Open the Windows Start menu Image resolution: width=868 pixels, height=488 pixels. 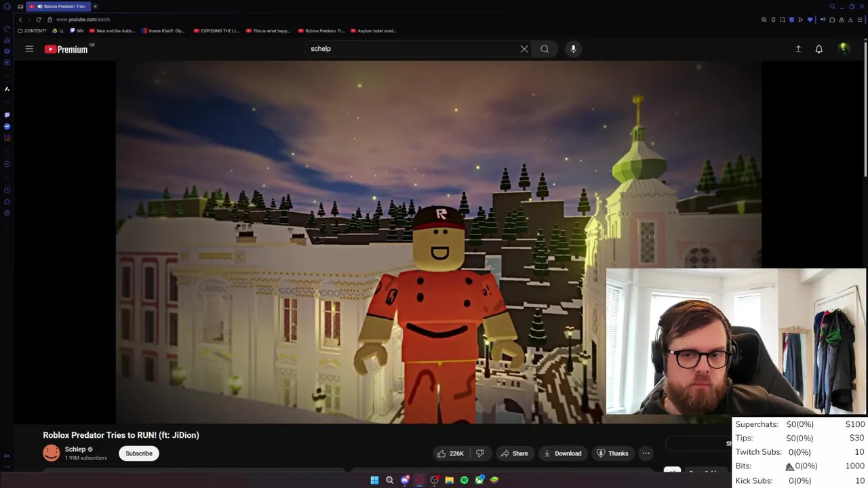pos(374,480)
